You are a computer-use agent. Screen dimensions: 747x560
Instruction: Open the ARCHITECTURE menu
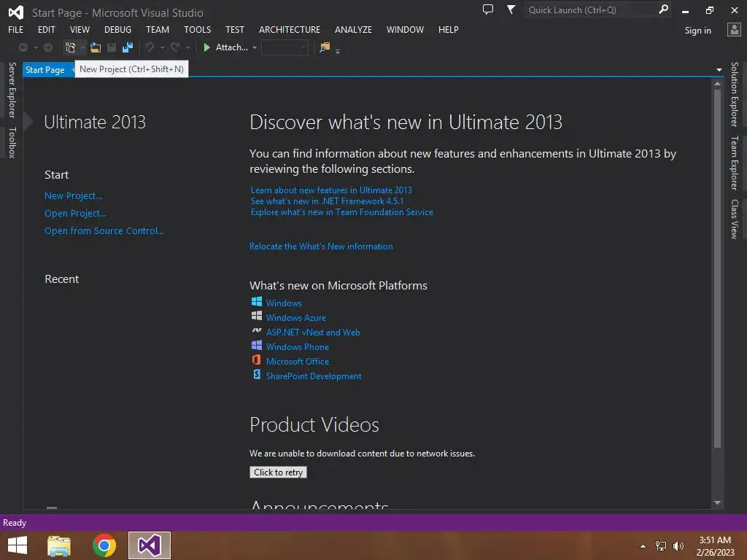pyautogui.click(x=290, y=29)
